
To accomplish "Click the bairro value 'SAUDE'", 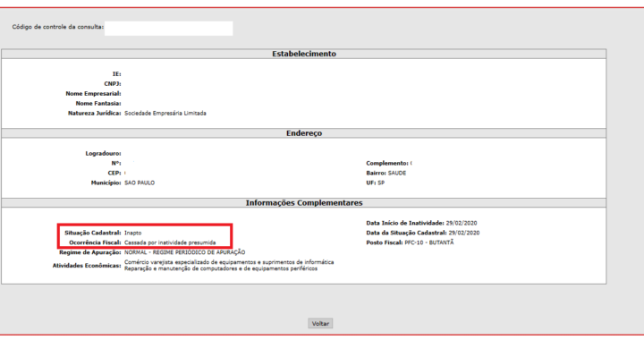I will pyautogui.click(x=397, y=174).
